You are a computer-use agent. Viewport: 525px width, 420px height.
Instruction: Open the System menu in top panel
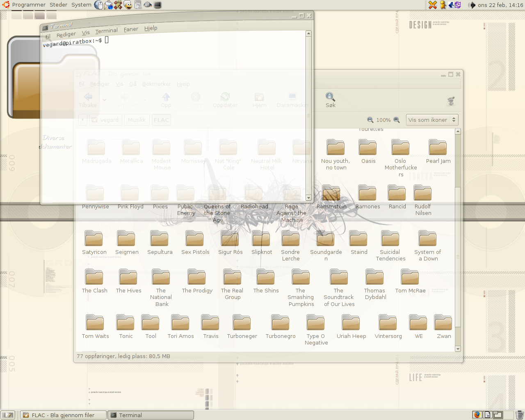click(81, 5)
